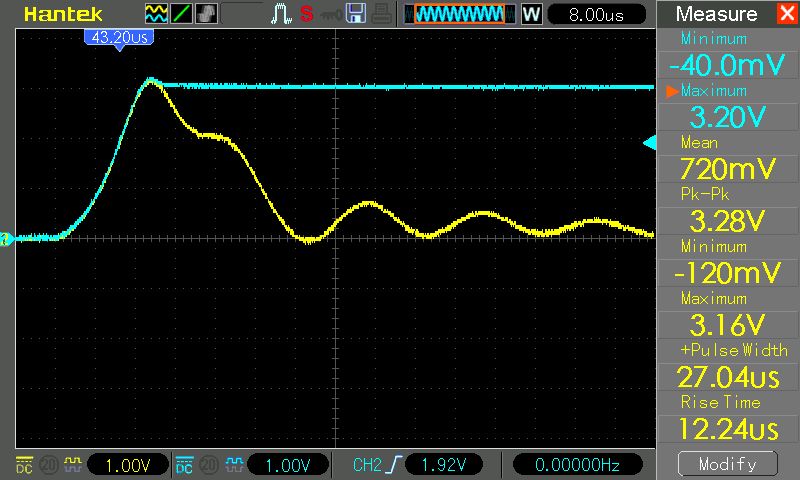Viewport: 800px width, 480px height.
Task: Open CH1 1.00V vertical scale setting
Action: (x=126, y=465)
